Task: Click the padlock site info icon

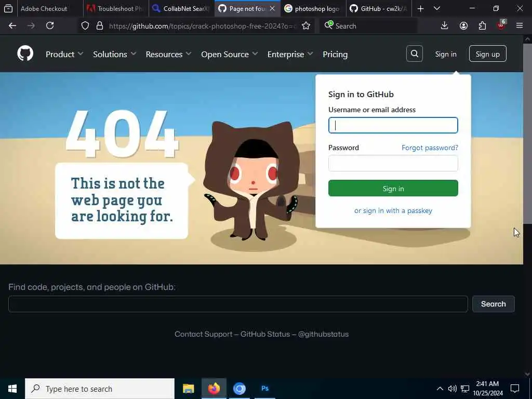Action: click(x=99, y=26)
